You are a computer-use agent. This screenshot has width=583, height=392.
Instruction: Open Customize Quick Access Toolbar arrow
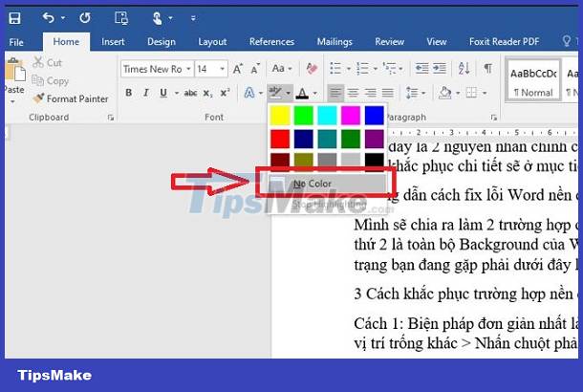point(193,18)
